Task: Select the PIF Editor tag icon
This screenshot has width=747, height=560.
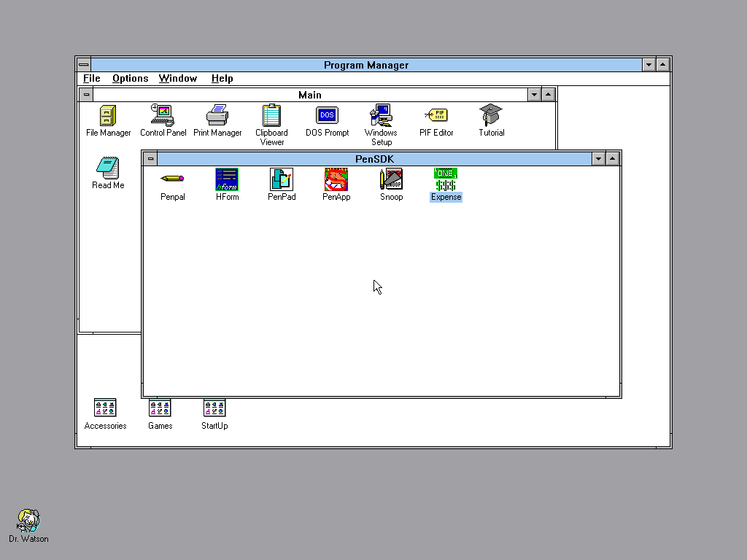Action: (x=436, y=115)
